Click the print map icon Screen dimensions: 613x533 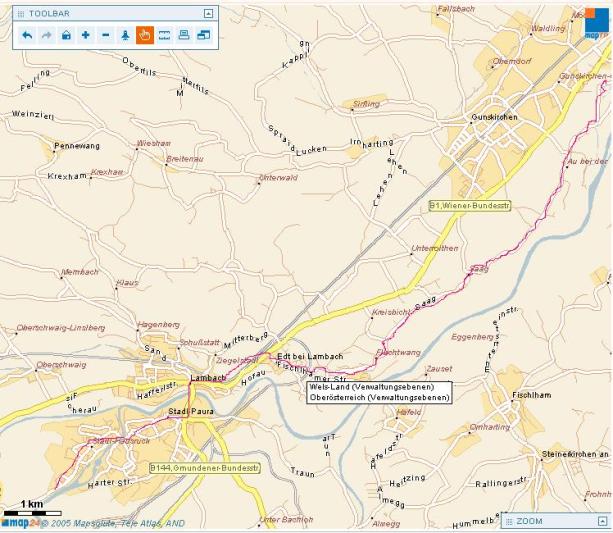point(184,35)
